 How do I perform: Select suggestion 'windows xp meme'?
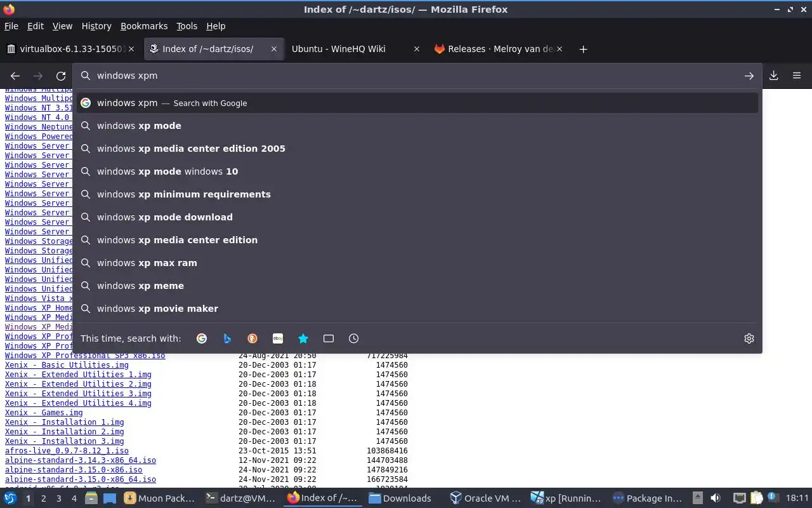click(x=417, y=286)
